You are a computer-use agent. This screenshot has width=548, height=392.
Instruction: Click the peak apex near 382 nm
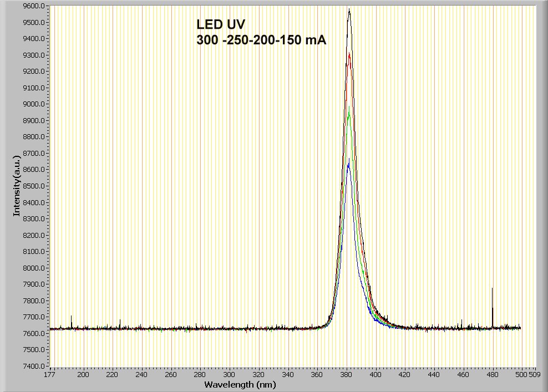point(349,9)
